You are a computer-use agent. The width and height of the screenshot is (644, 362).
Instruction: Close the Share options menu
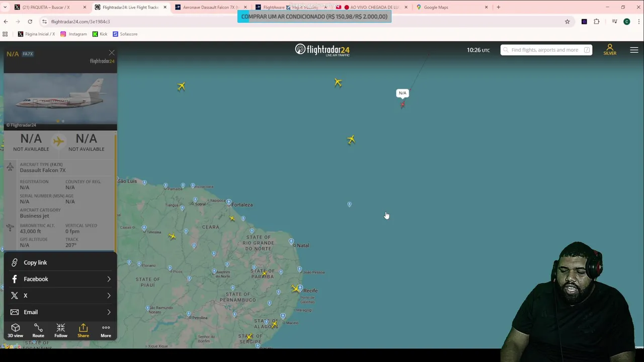tap(83, 330)
